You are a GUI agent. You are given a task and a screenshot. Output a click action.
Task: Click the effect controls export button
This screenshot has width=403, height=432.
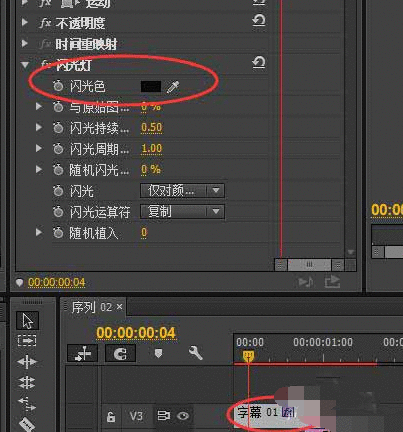332,282
